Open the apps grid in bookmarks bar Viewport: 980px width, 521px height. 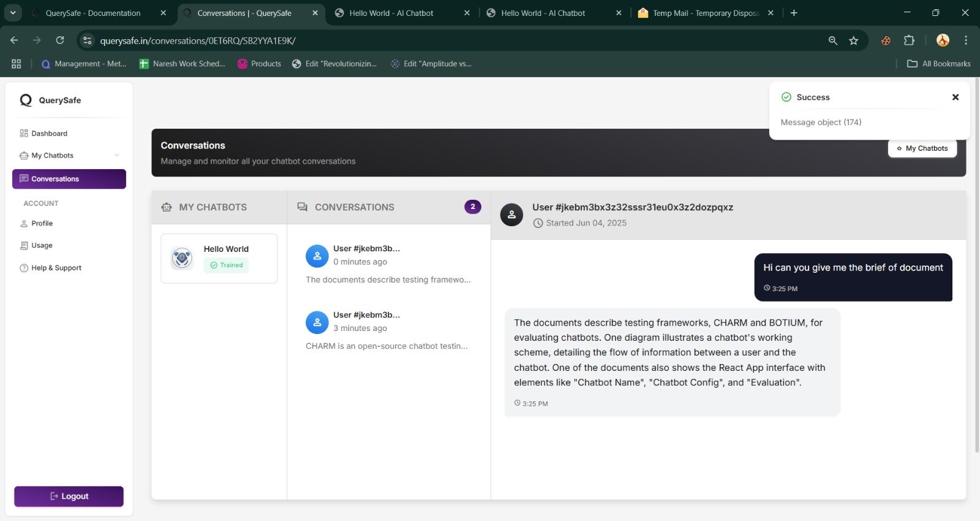click(17, 64)
